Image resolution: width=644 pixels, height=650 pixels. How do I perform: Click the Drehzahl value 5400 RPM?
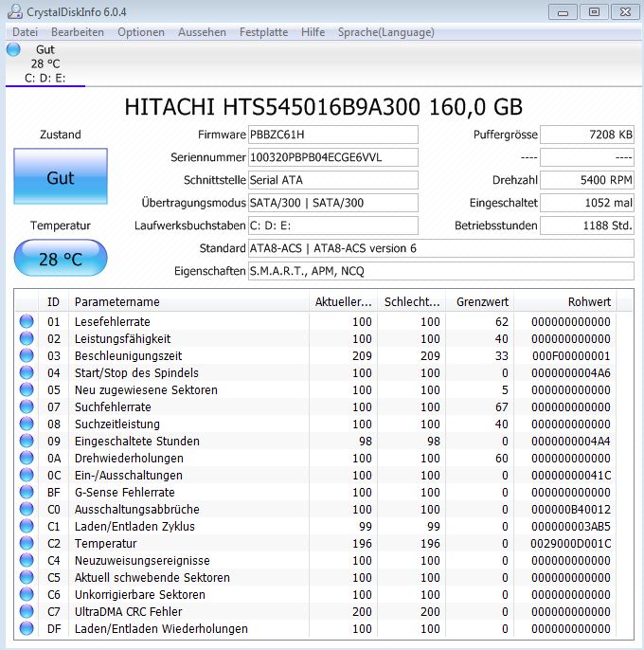587,180
